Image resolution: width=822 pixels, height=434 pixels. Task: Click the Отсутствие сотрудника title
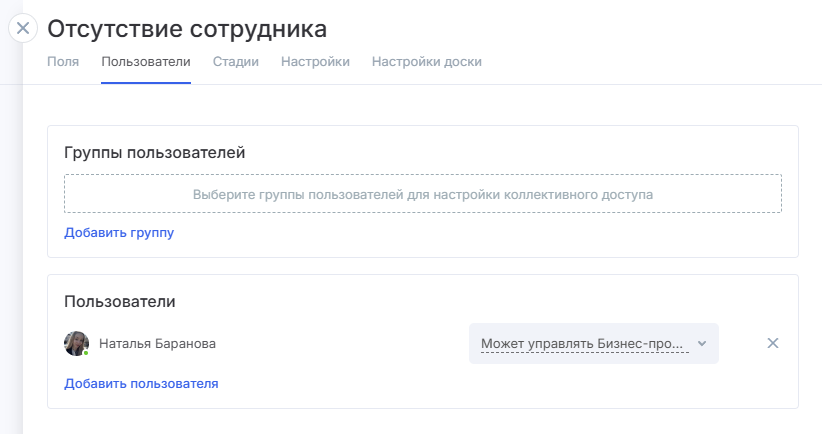[187, 29]
